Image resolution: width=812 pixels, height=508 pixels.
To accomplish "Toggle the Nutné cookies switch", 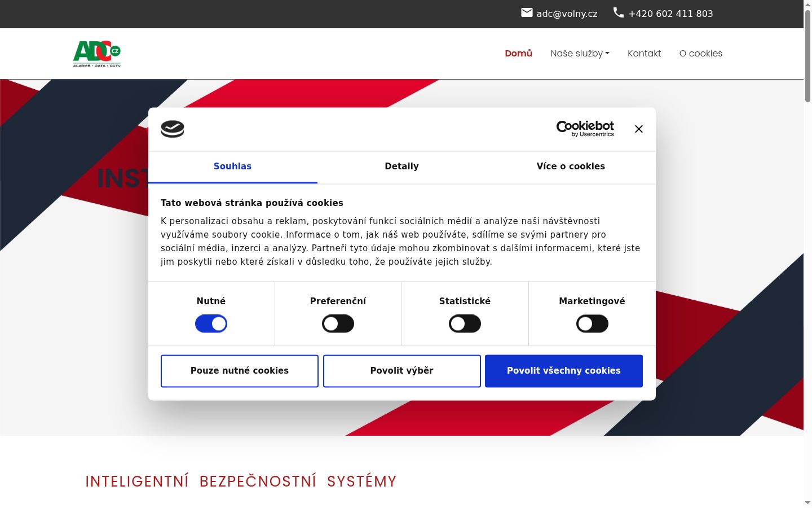I will pyautogui.click(x=211, y=324).
